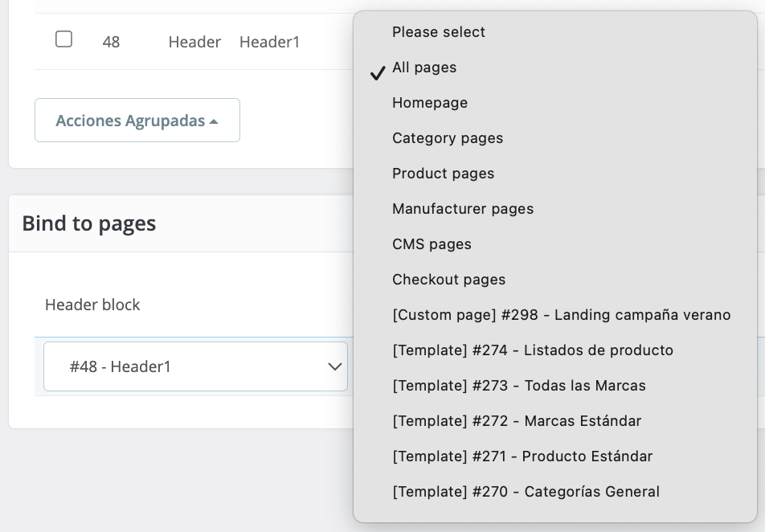This screenshot has width=765, height=532.
Task: Choose 'Checkout pages' in dropdown
Action: tap(448, 280)
